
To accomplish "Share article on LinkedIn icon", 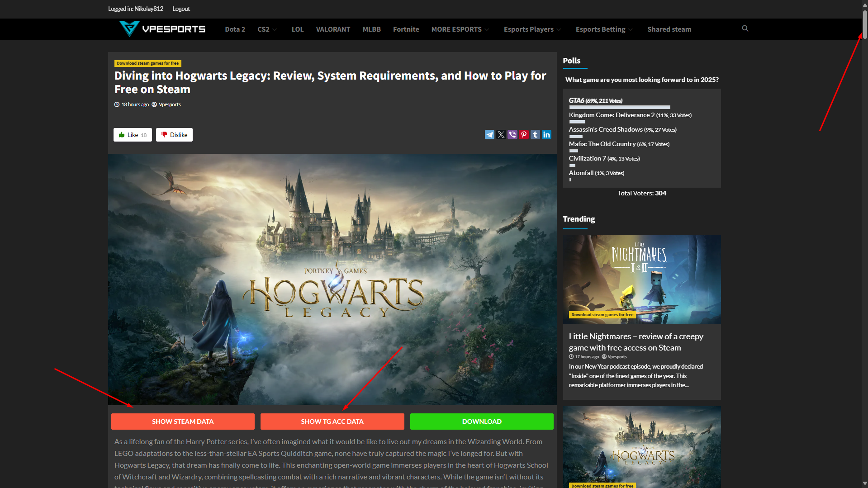I will coord(546,135).
